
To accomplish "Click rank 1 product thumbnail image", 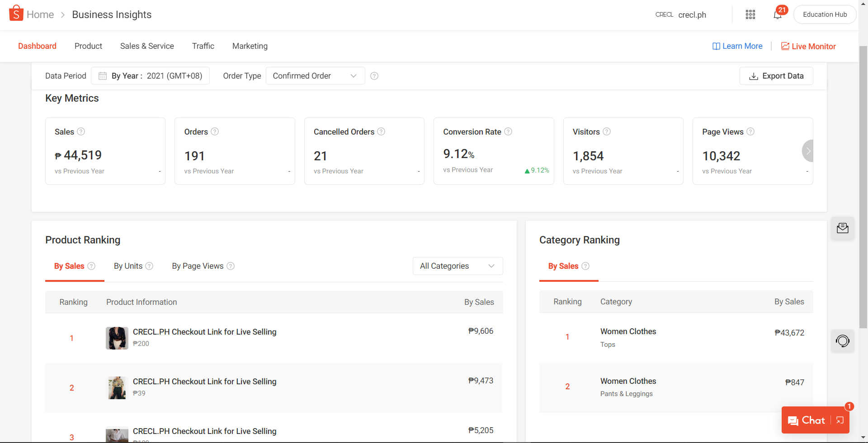I will coord(117,338).
